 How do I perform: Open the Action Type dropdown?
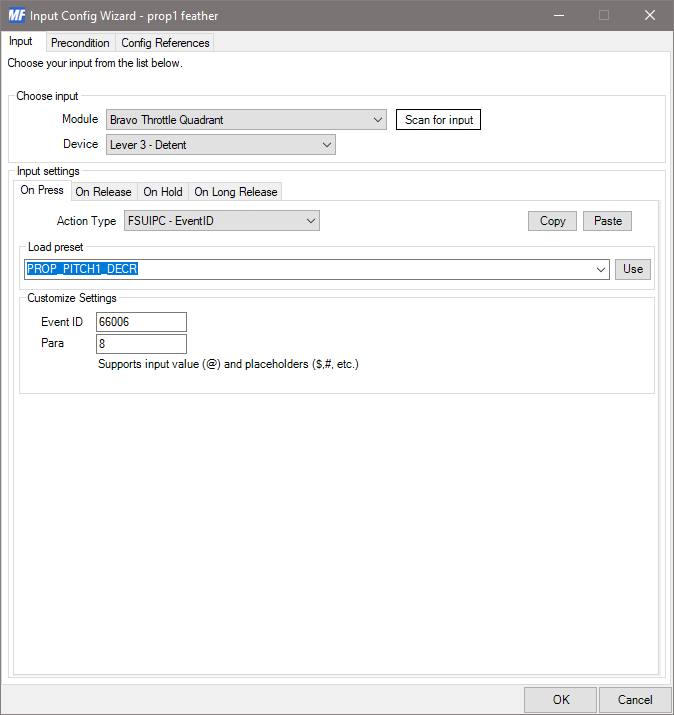[310, 221]
